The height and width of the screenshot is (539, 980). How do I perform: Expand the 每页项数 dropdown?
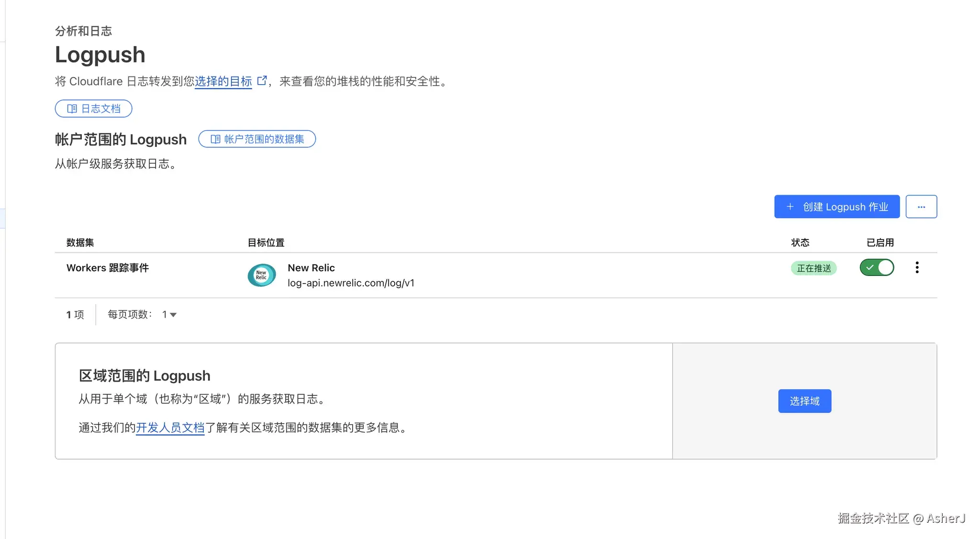[x=169, y=315]
